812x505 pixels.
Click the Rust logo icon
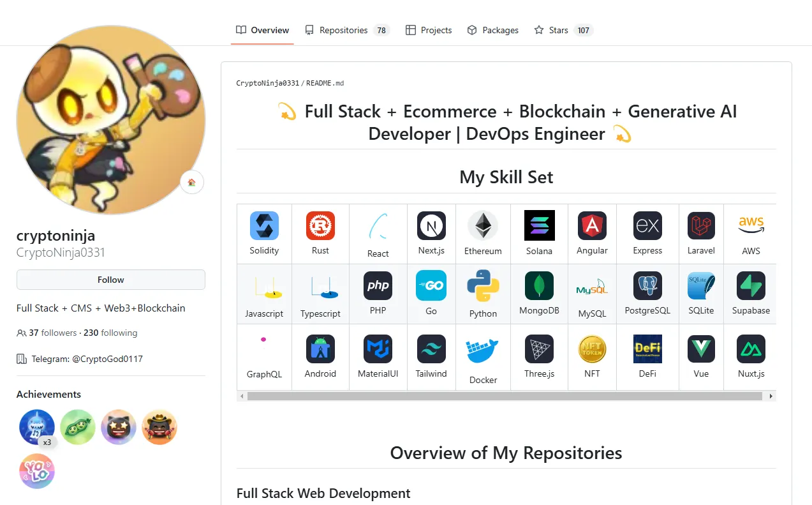tap(320, 225)
